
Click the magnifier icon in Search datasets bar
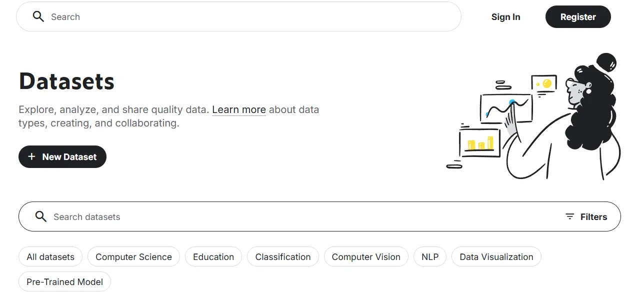point(41,216)
